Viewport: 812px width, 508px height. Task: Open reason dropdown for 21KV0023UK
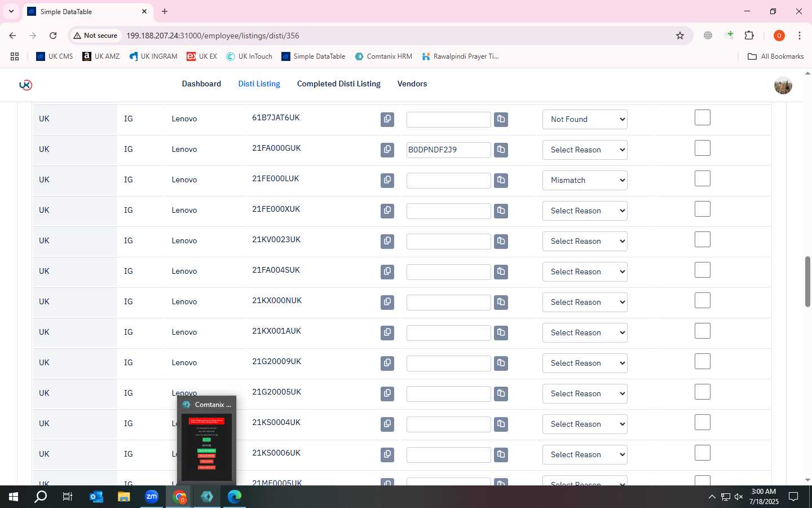click(585, 241)
